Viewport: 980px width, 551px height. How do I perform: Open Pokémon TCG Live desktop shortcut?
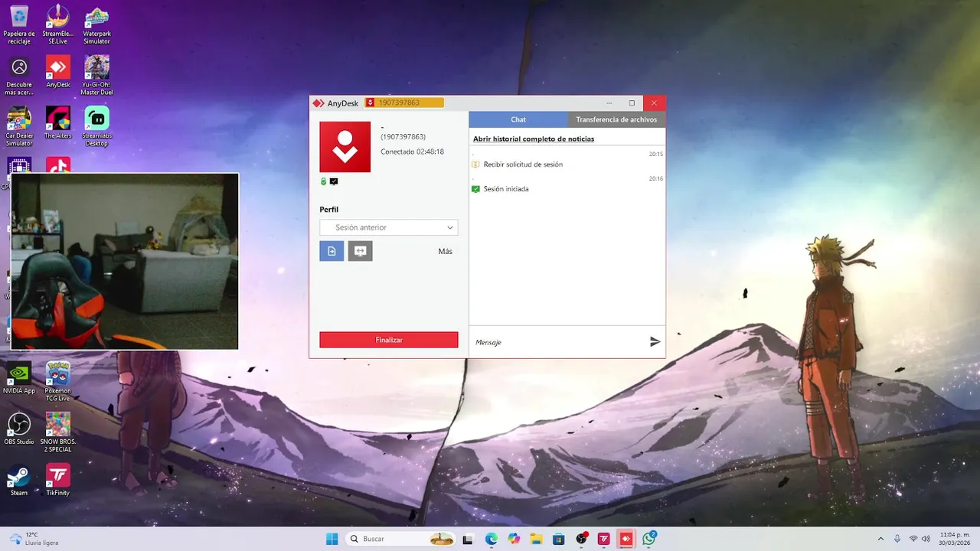(58, 382)
